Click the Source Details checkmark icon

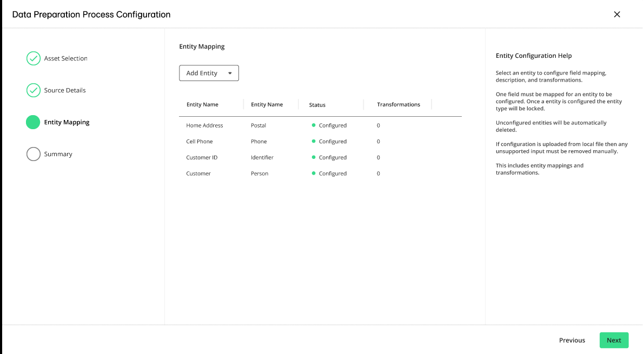click(34, 90)
